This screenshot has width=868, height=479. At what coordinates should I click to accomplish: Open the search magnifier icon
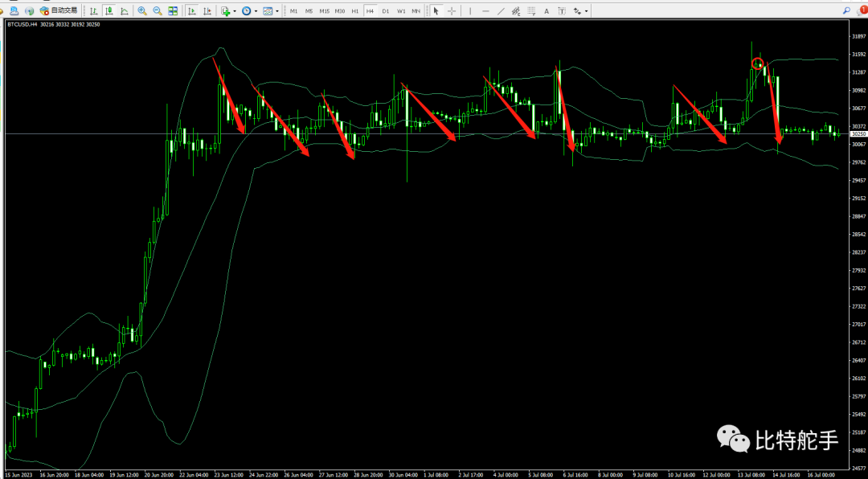pos(847,10)
